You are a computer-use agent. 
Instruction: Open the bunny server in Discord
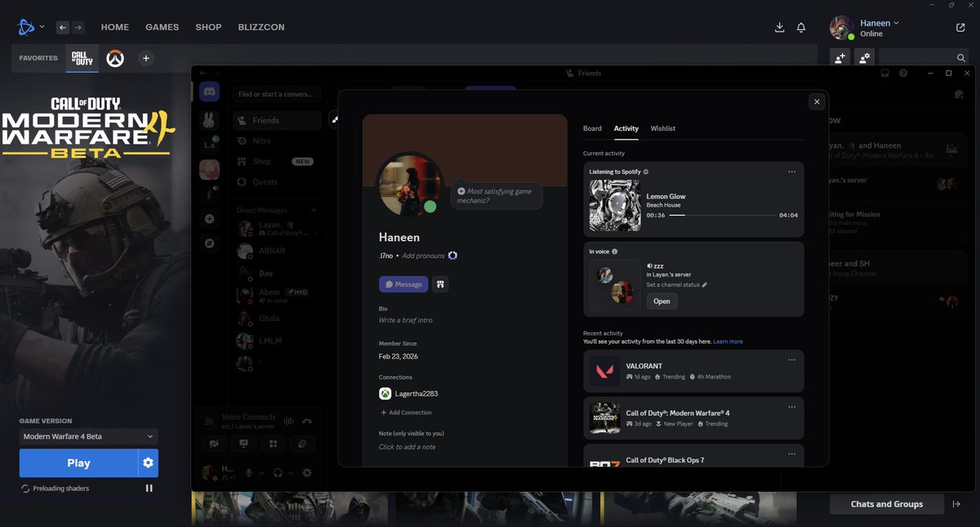pyautogui.click(x=209, y=120)
